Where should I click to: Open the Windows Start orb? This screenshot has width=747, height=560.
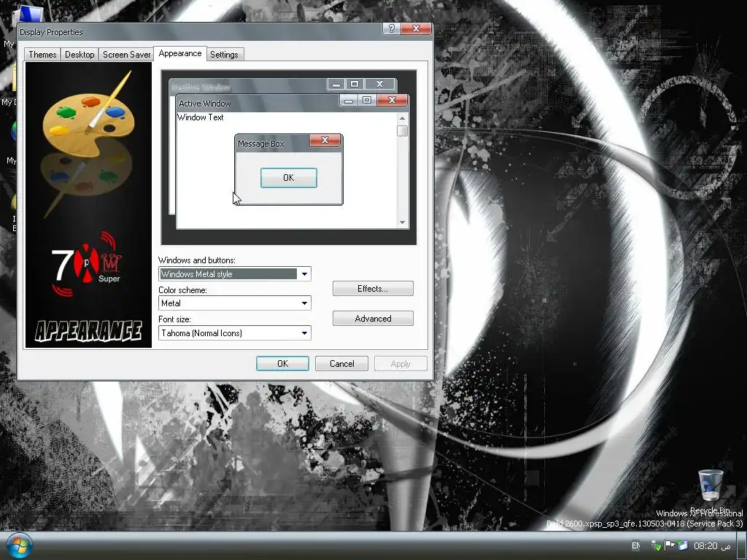click(x=20, y=545)
